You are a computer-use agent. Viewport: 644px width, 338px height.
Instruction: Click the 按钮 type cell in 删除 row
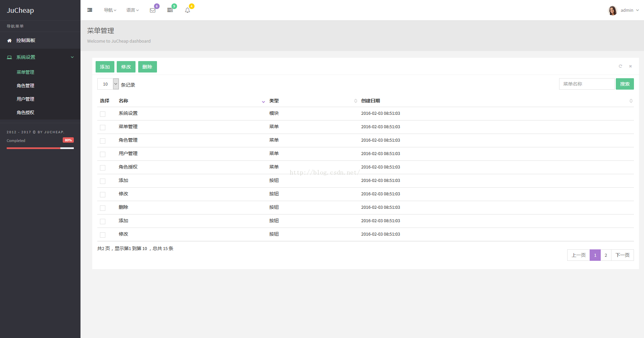click(x=274, y=207)
